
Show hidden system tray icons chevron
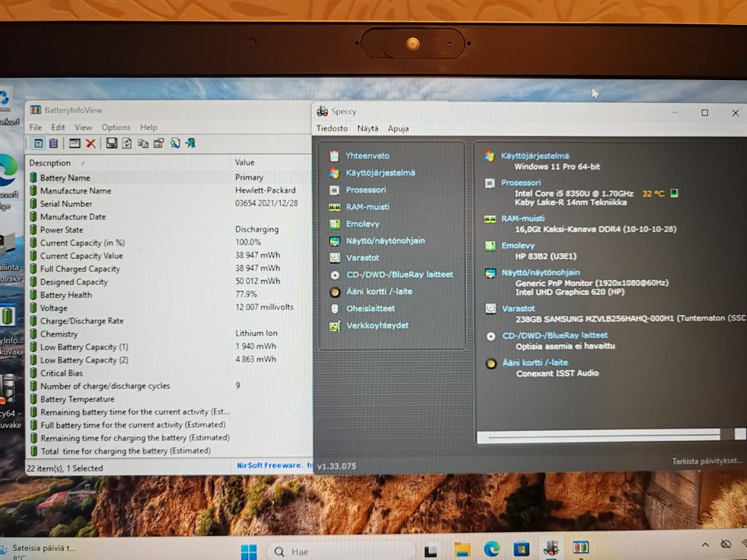tap(705, 544)
